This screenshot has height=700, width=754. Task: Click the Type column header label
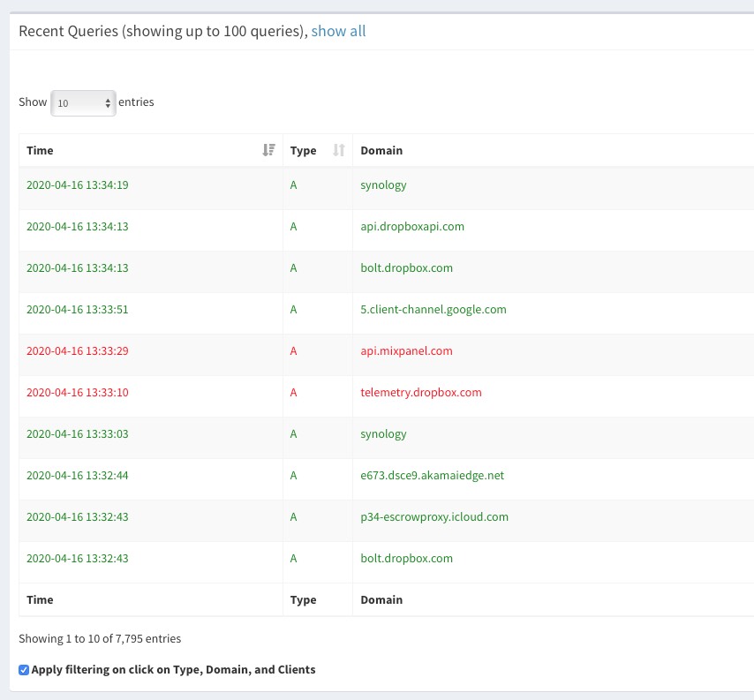[x=303, y=150]
